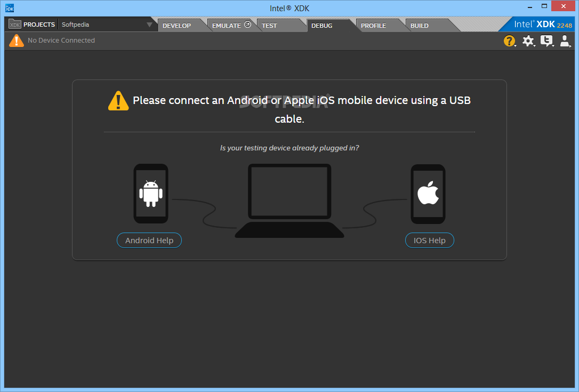Image resolution: width=579 pixels, height=392 pixels.
Task: Click the Softpedia project name
Action: click(75, 25)
